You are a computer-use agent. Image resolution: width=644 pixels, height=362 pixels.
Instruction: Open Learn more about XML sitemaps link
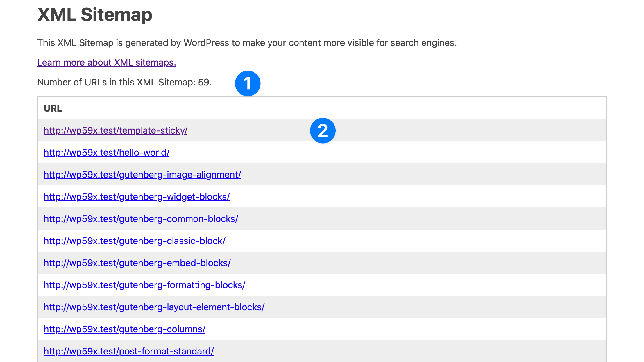(x=107, y=62)
